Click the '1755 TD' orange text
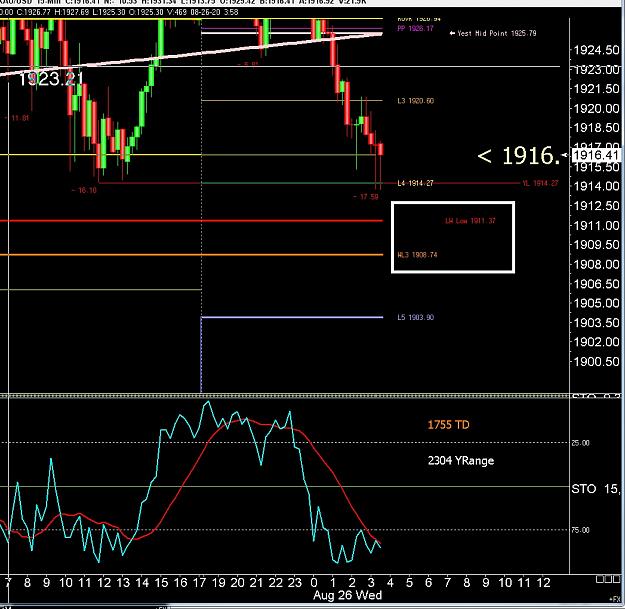This screenshot has width=625, height=609. tap(448, 425)
